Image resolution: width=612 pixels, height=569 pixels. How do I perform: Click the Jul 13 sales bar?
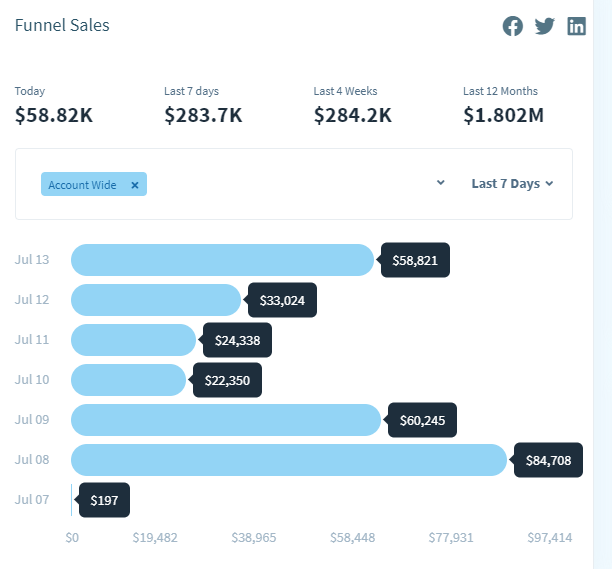pos(222,260)
